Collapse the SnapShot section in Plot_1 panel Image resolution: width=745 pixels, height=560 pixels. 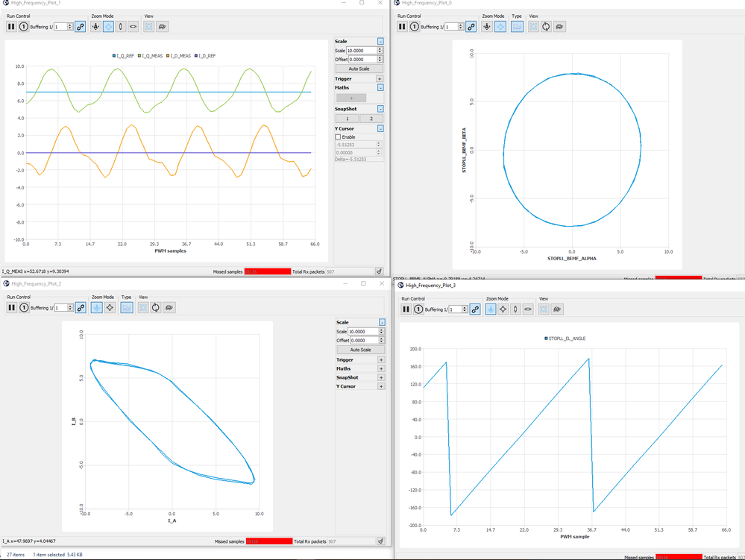(380, 109)
